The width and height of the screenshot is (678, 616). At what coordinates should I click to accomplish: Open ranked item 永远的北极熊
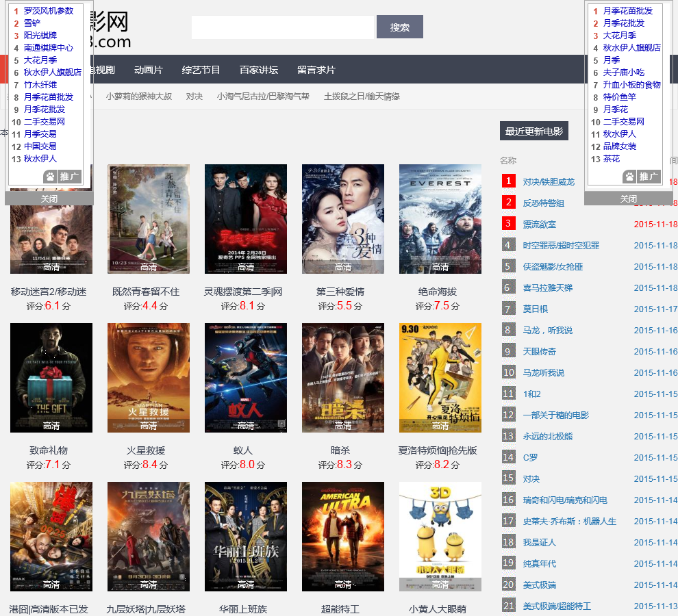coord(547,436)
